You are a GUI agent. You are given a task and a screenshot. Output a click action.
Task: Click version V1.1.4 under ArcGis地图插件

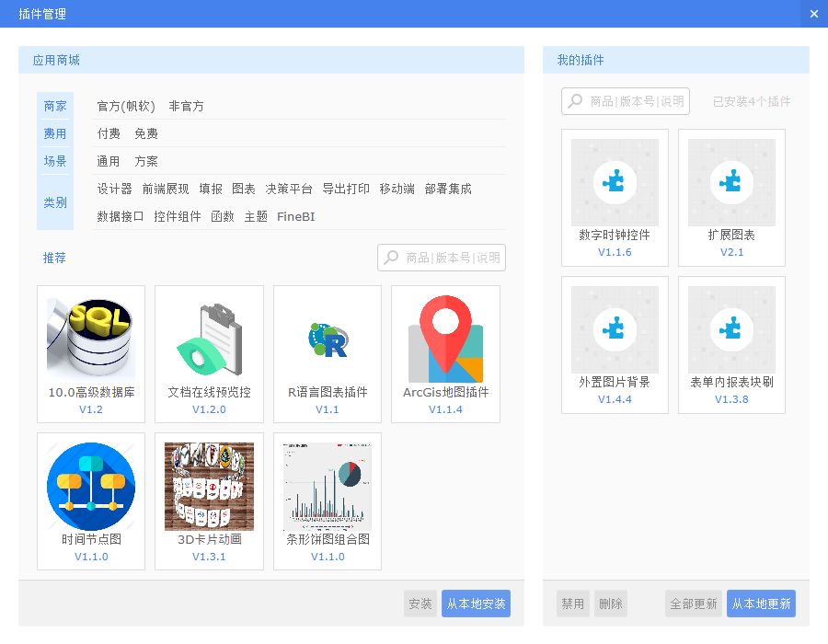click(445, 409)
